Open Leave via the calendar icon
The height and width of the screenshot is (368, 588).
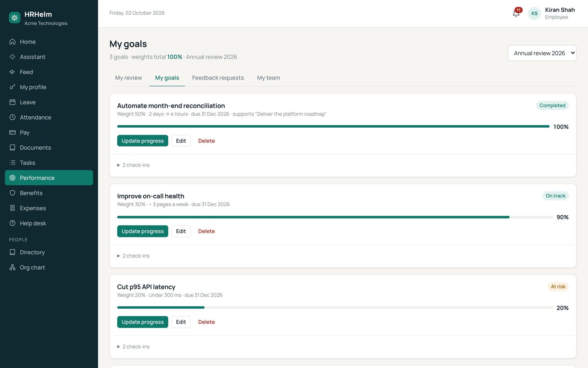pos(12,102)
